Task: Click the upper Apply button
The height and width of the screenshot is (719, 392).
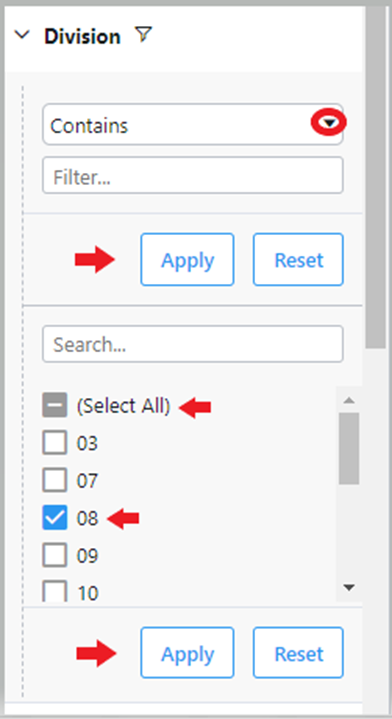Action: 187,260
